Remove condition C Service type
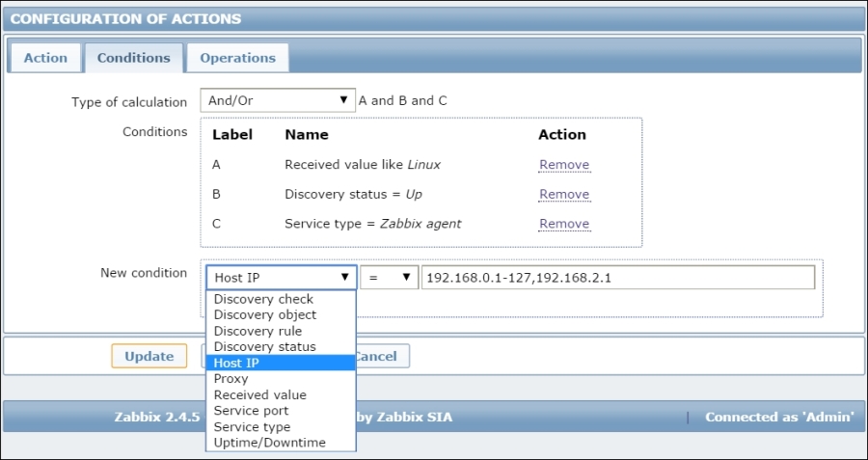 point(564,224)
